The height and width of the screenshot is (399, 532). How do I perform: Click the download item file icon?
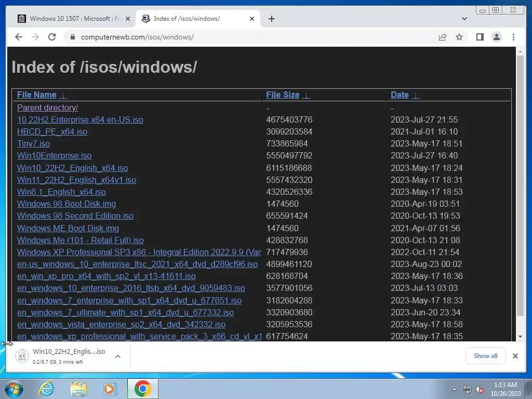(x=22, y=356)
